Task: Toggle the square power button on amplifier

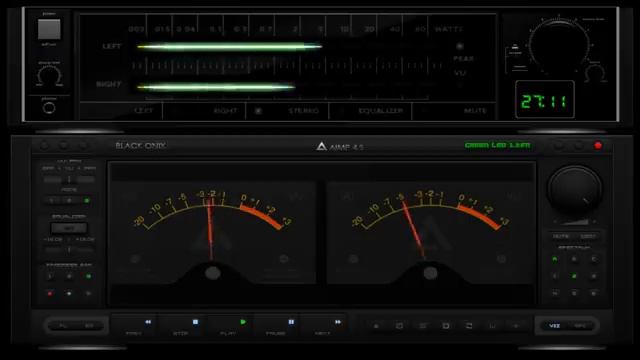Action: click(x=49, y=29)
